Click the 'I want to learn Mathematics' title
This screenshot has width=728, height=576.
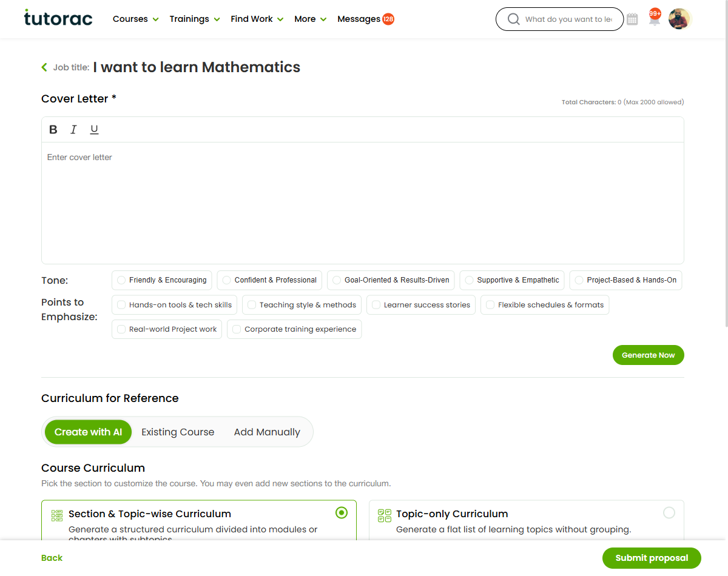point(197,67)
